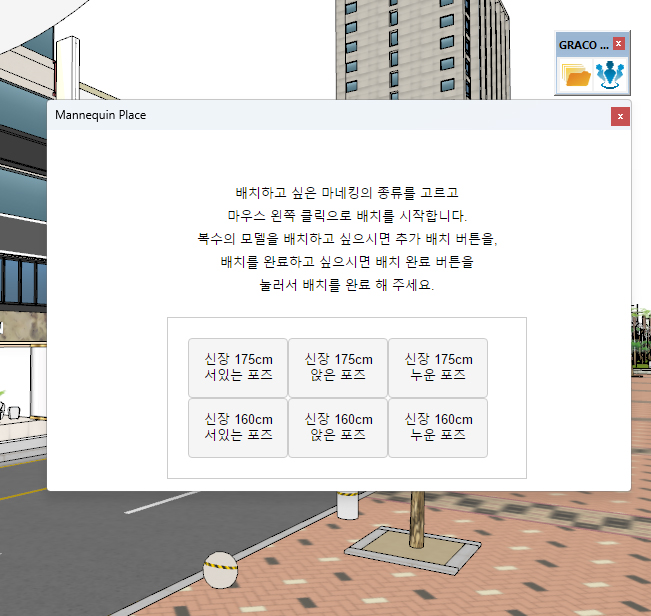This screenshot has height=616, width=651.
Task: Choose 신장 160cm 서있는 포즈 mannequin
Action: pyautogui.click(x=238, y=428)
